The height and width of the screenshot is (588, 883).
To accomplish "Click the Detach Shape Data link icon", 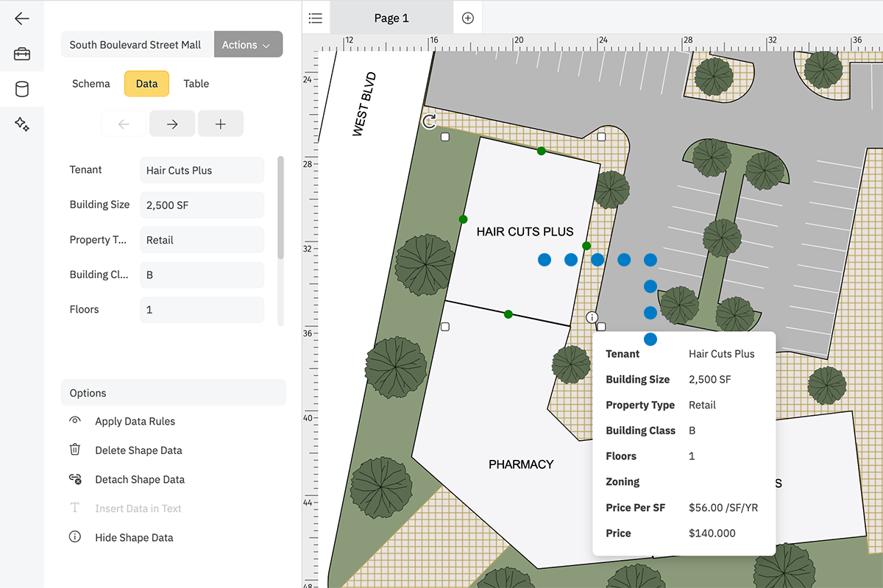I will 74,479.
